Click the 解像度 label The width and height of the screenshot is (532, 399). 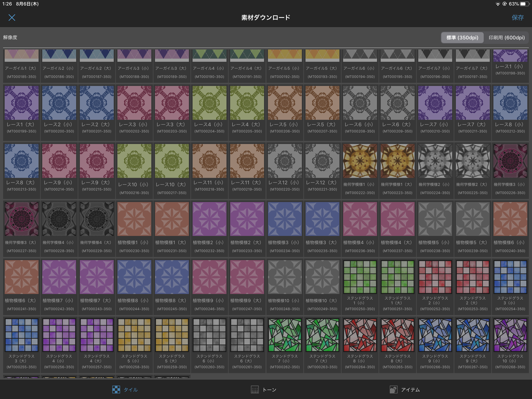[x=10, y=38]
